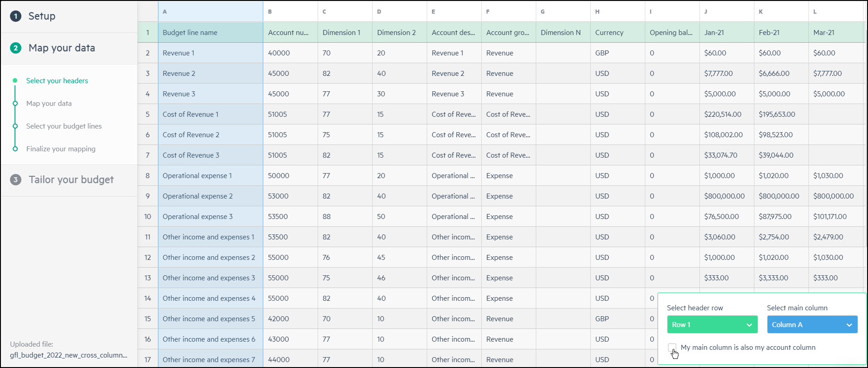This screenshot has width=868, height=368.
Task: Select column A header
Action: (210, 11)
